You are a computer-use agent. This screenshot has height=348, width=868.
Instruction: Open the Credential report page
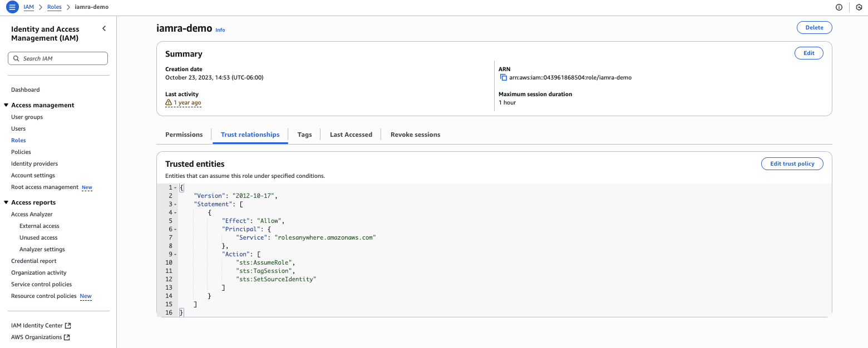[33, 261]
